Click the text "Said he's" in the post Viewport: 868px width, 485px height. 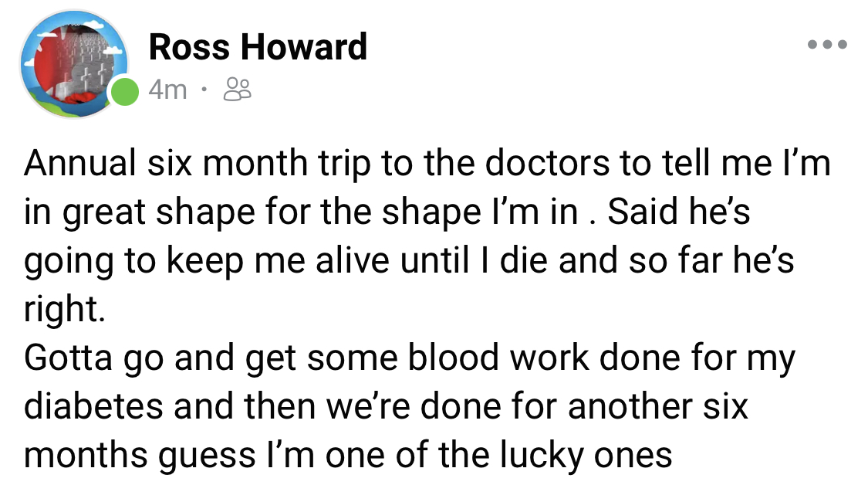click(x=679, y=213)
